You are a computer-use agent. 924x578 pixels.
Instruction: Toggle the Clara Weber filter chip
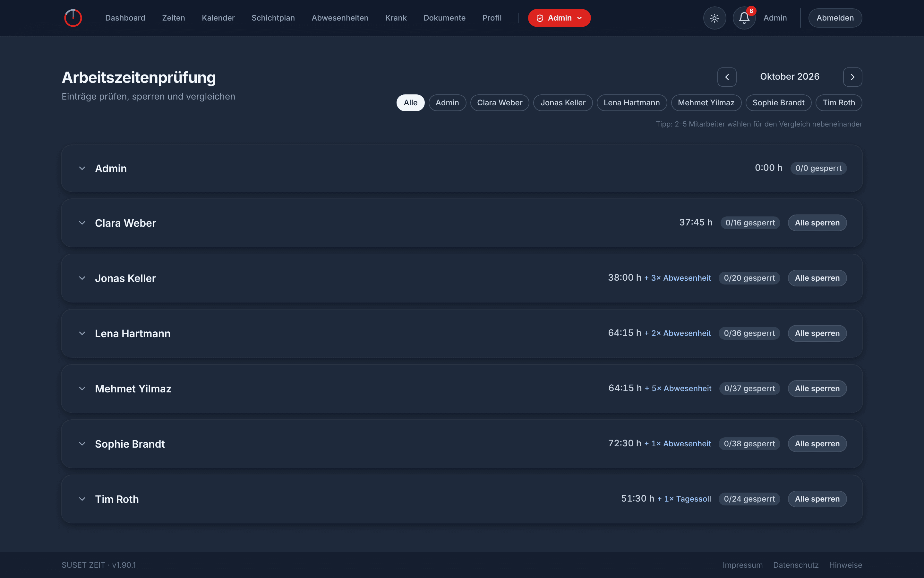pyautogui.click(x=500, y=103)
